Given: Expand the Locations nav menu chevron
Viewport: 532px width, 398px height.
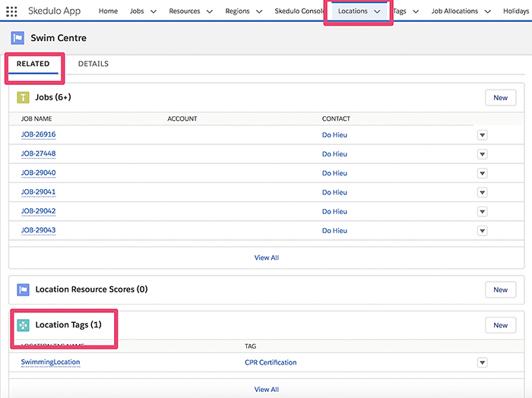Looking at the screenshot, I should (377, 11).
